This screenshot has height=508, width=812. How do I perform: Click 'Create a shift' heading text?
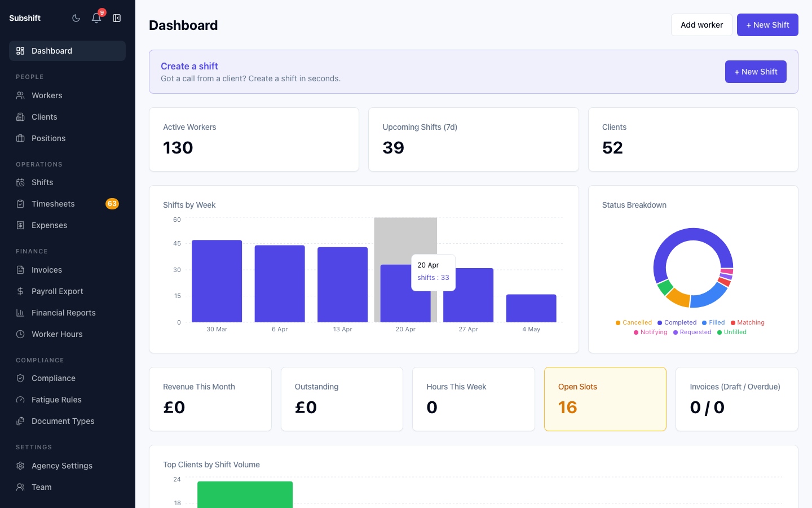coord(189,66)
